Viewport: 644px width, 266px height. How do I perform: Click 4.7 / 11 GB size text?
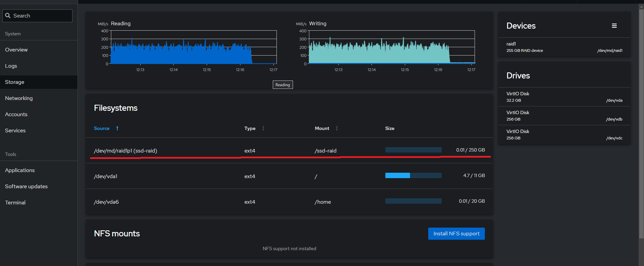pos(474,175)
